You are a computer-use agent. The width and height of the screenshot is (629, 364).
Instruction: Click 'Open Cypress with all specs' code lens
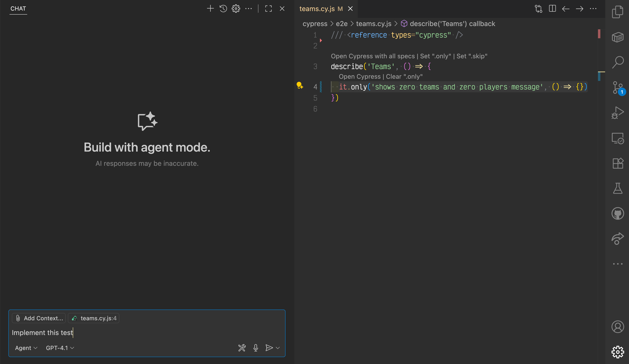click(373, 56)
